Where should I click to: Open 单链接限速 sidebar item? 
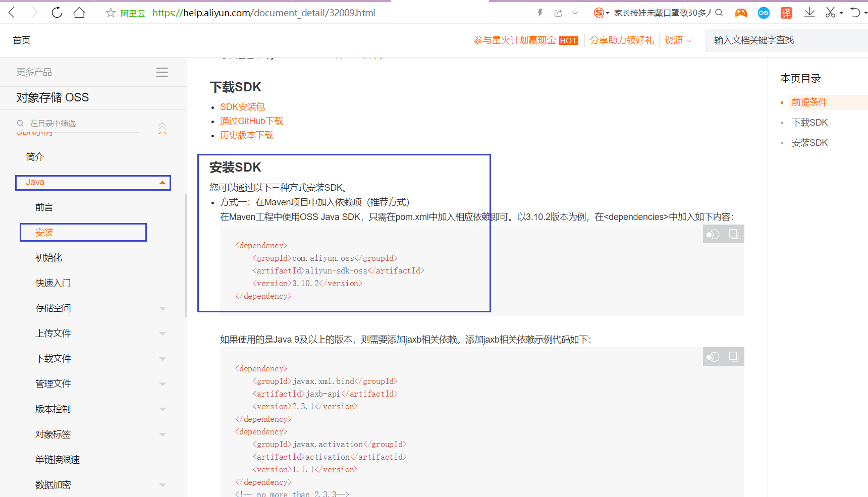coord(58,460)
